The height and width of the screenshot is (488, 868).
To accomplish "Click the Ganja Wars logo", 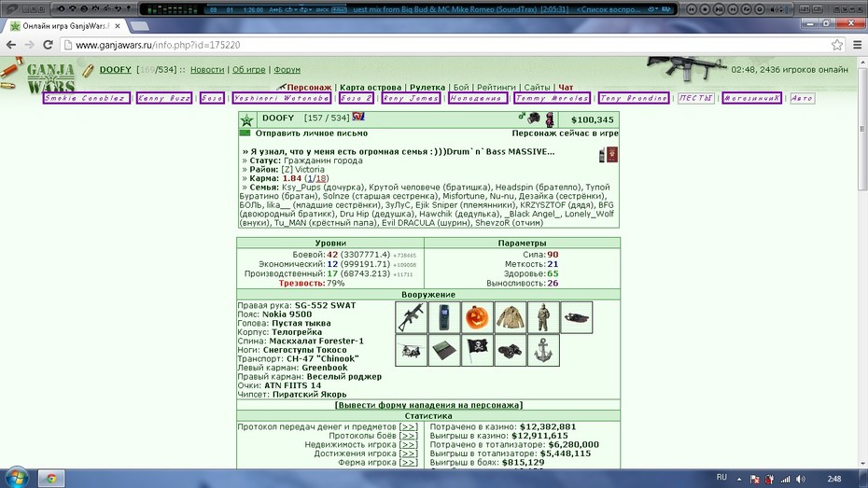I will click(x=50, y=78).
